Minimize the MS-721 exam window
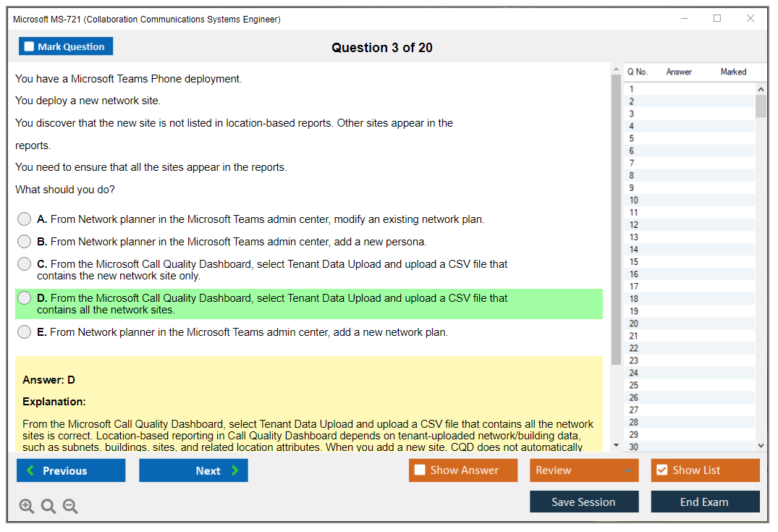The width and height of the screenshot is (778, 532). 685,18
